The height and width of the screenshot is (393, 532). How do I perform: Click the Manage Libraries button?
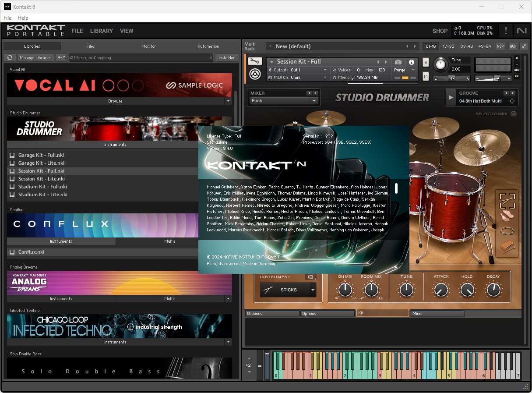click(x=35, y=58)
